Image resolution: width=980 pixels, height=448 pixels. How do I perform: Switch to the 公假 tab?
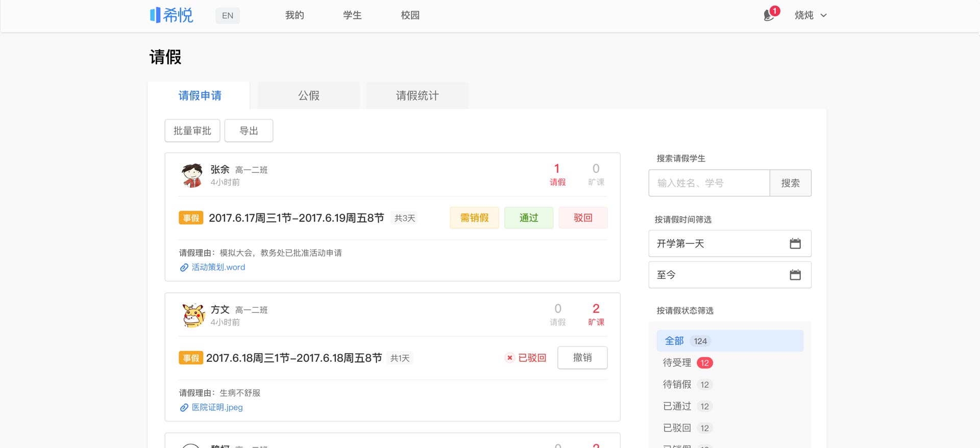[308, 95]
